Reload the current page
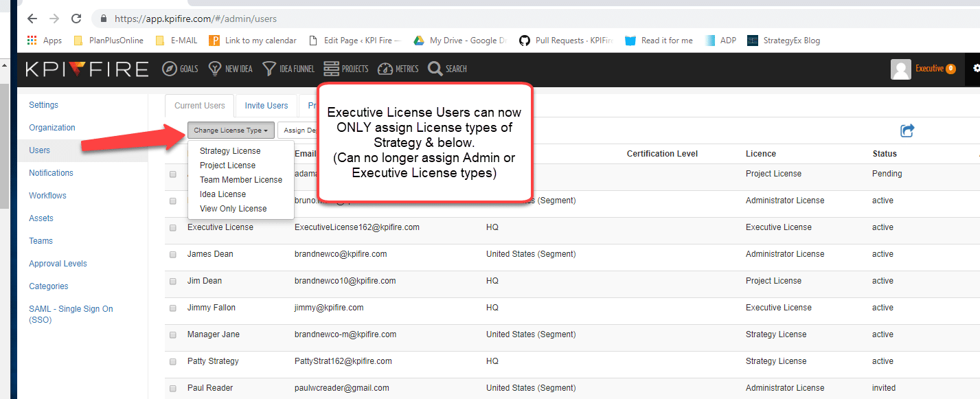This screenshot has height=399, width=980. coord(76,19)
